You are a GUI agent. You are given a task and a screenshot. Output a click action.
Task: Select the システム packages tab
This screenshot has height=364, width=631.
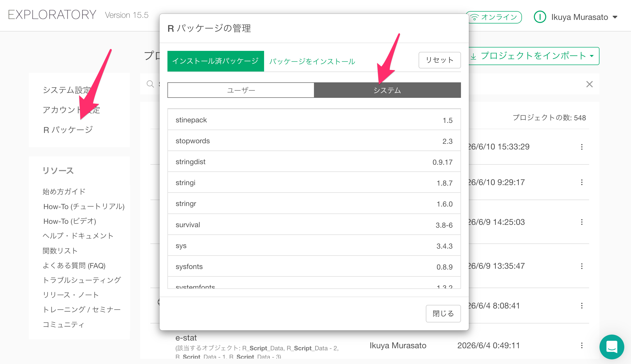tap(387, 90)
